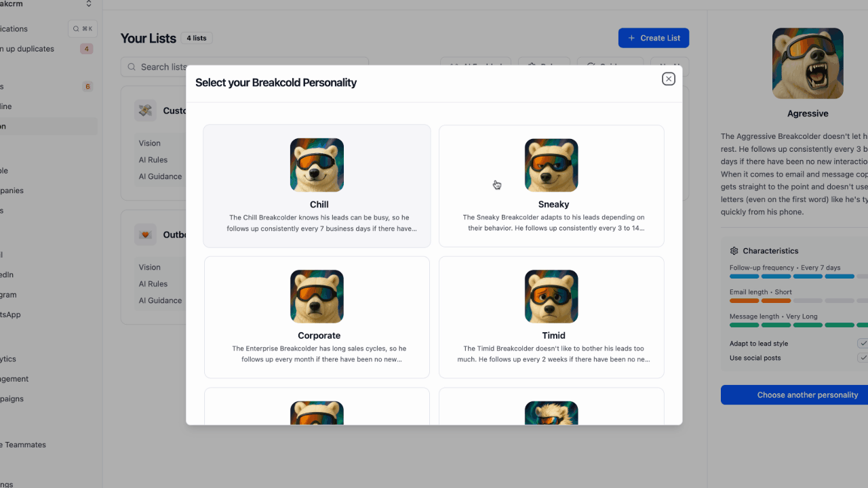
Task: Click the Aggressive bear profile image
Action: click(x=808, y=64)
